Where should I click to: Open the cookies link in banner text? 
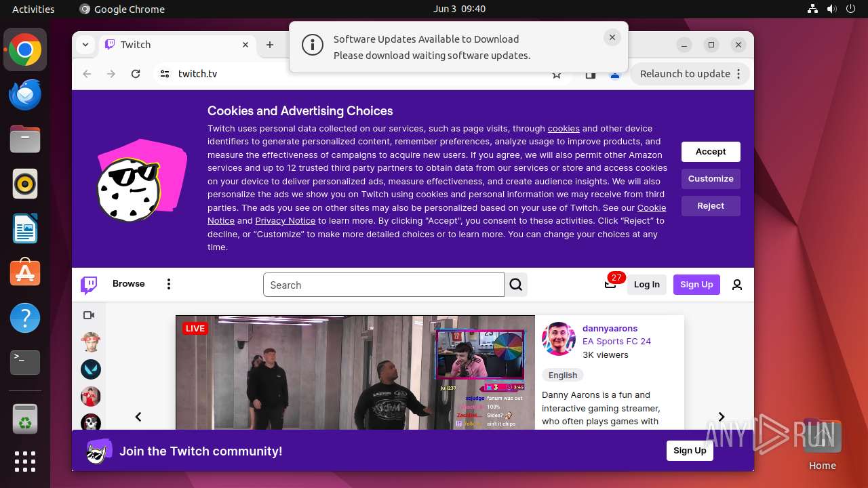coord(564,128)
